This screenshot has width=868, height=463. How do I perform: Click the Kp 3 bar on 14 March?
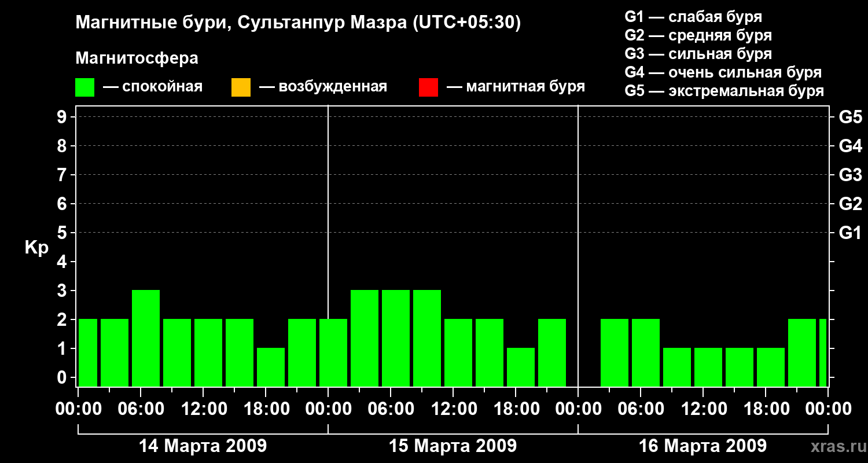point(146,338)
